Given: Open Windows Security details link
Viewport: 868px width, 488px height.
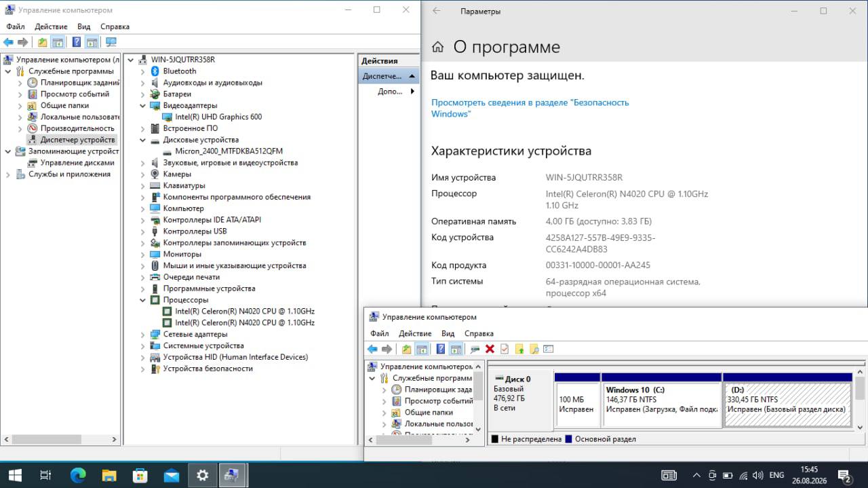Looking at the screenshot, I should [x=530, y=108].
